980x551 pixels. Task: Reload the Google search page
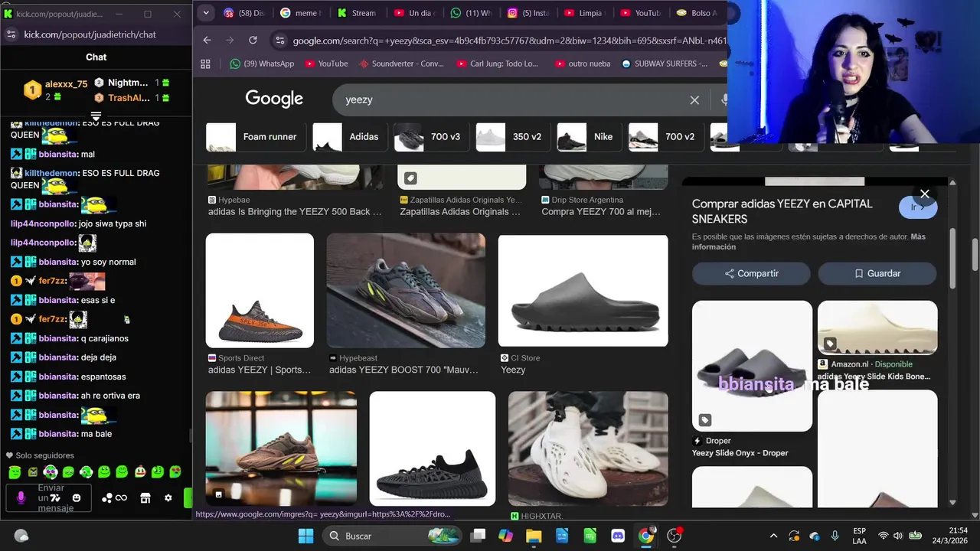pyautogui.click(x=253, y=40)
